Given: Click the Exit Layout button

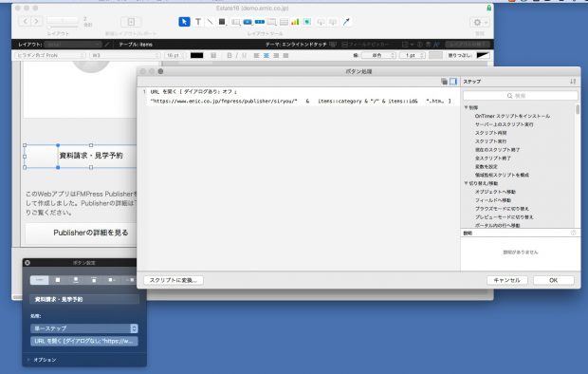Looking at the screenshot, I should [x=468, y=45].
